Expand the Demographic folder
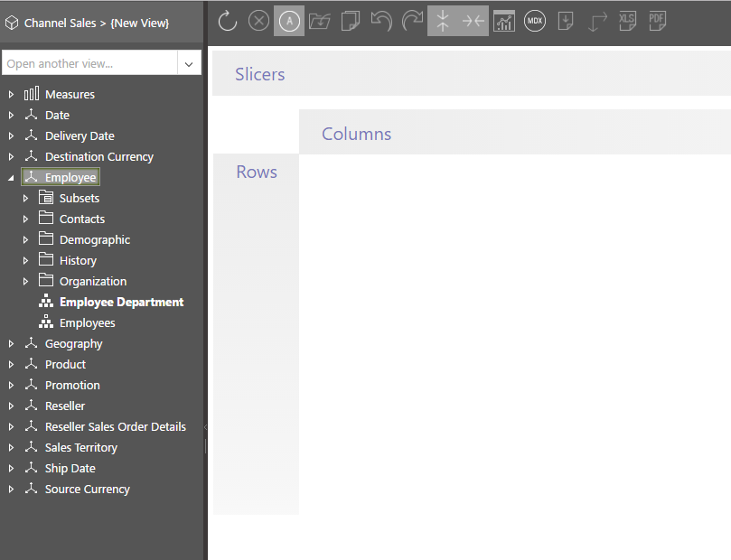This screenshot has width=731, height=560. 25,240
